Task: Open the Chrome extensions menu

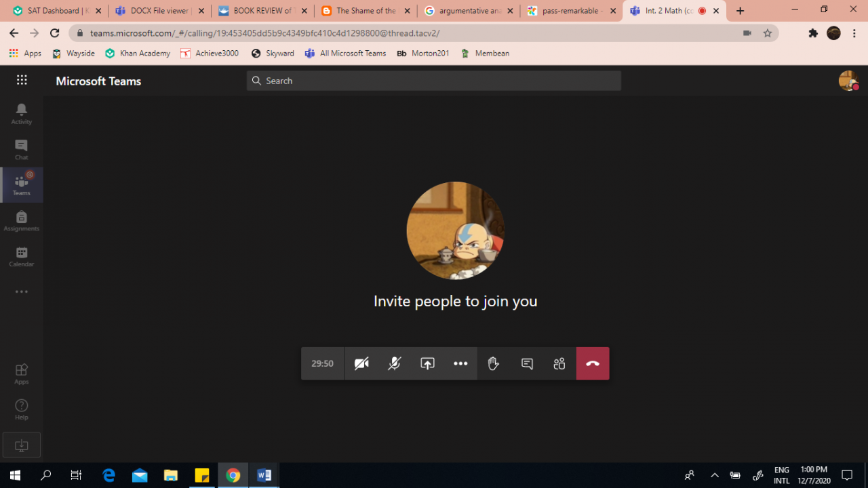Action: 813,33
